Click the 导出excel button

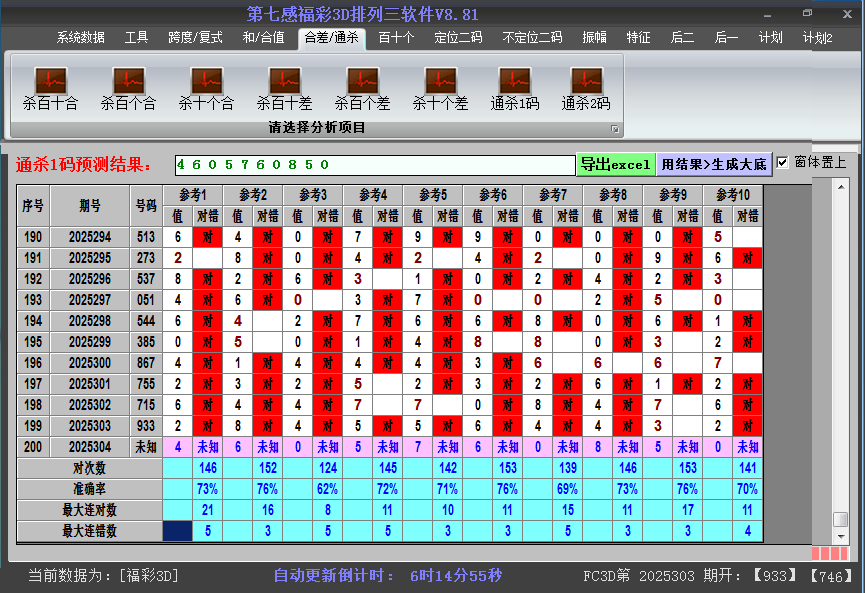click(x=615, y=164)
